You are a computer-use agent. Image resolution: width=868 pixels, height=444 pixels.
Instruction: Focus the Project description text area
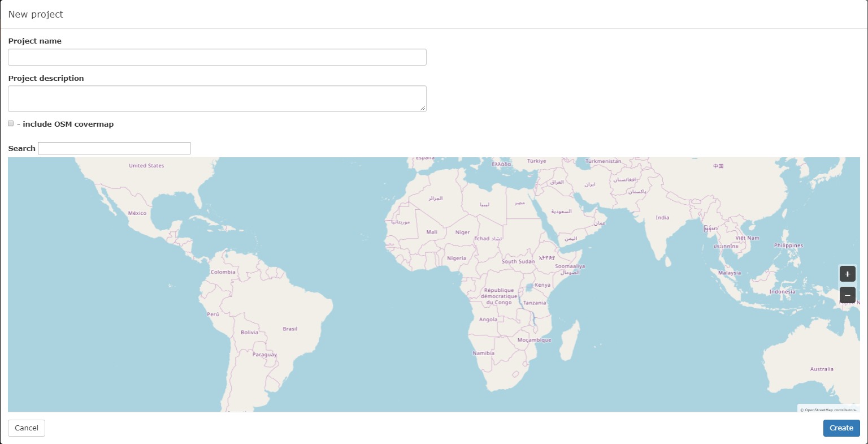[217, 98]
